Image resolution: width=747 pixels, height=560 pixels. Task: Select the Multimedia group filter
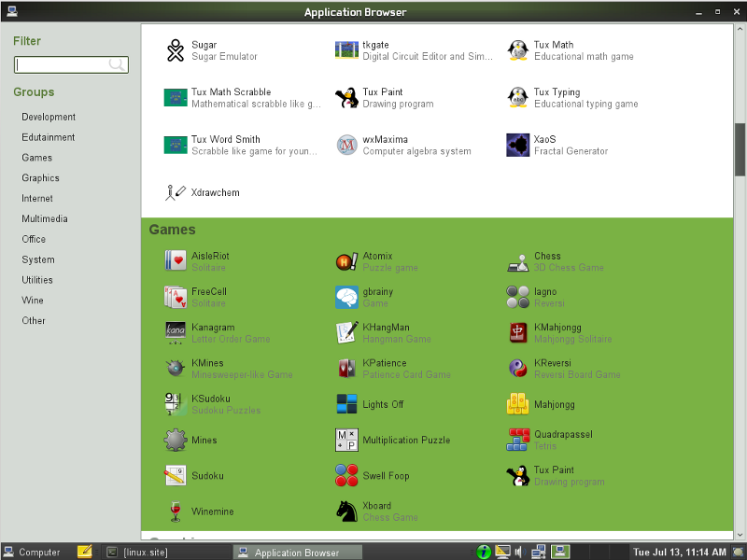[45, 218]
